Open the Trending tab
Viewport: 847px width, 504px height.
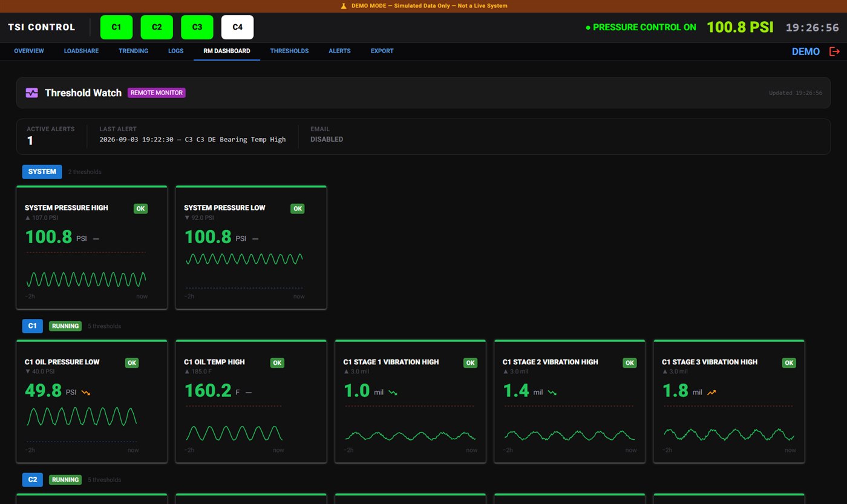133,51
